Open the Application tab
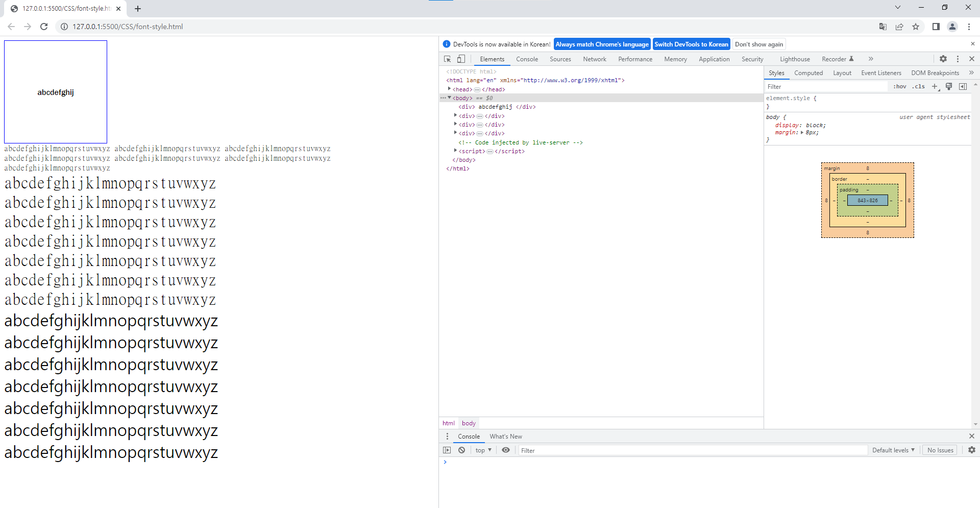 (x=714, y=59)
